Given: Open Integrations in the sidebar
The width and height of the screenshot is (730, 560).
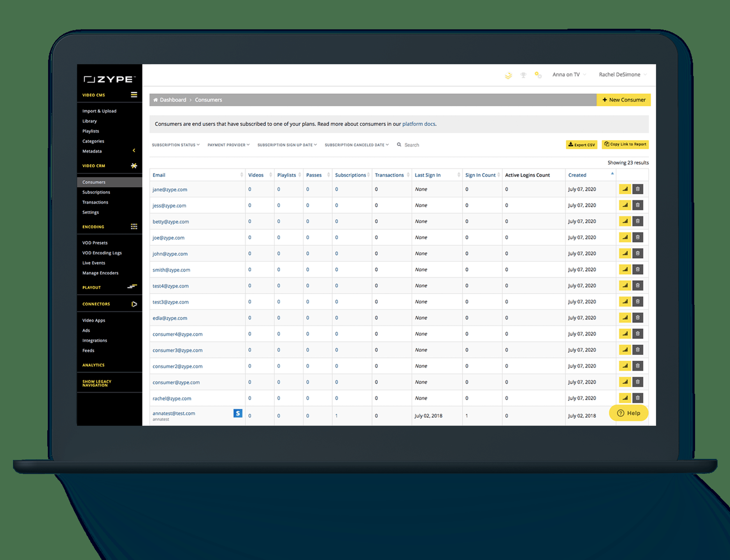Looking at the screenshot, I should tap(95, 341).
